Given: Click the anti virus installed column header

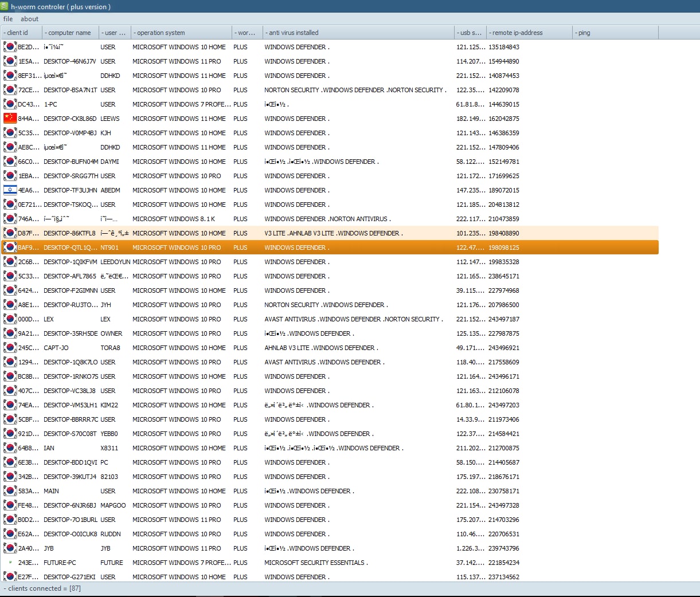Looking at the screenshot, I should pos(358,33).
